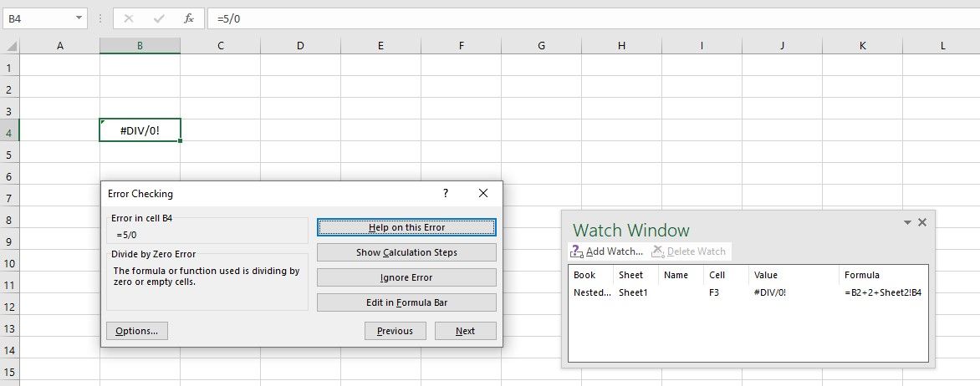
Task: Go to the Previous error
Action: coord(395,331)
